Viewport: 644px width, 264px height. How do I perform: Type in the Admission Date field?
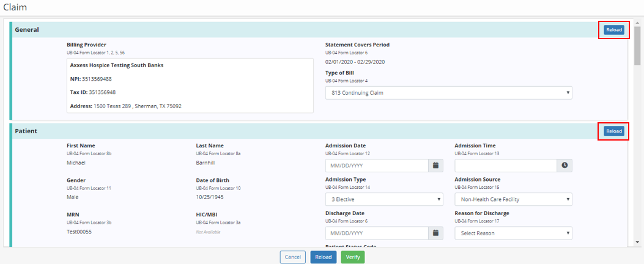(376, 166)
